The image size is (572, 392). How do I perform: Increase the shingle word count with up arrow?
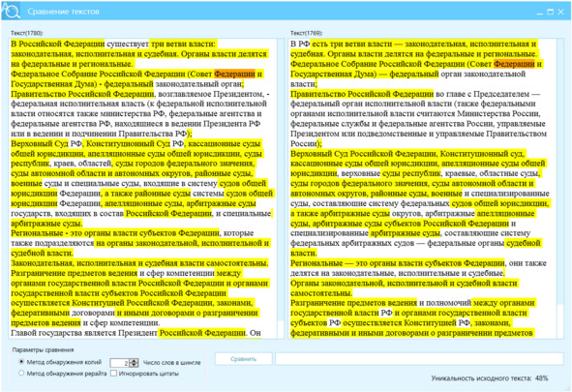coord(134,361)
